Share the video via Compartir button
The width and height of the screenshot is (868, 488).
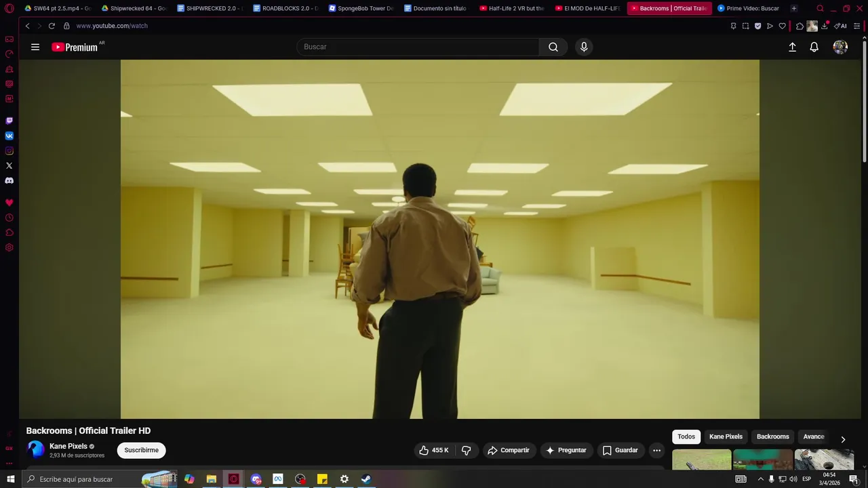click(509, 450)
